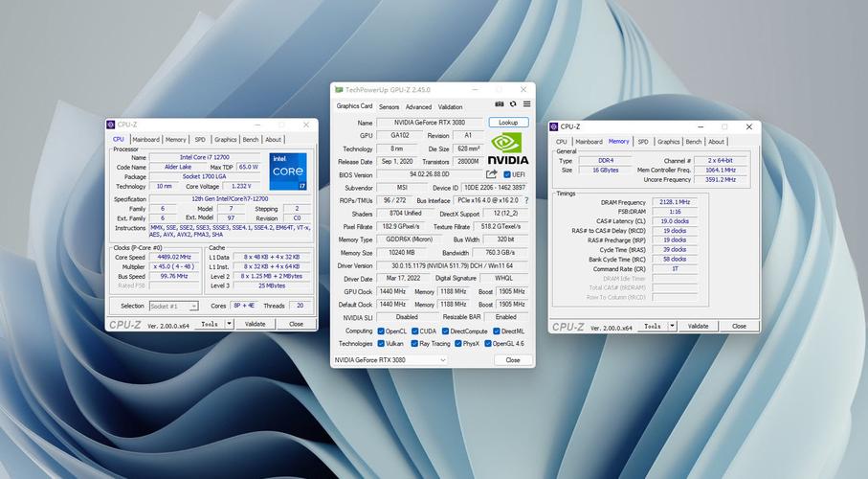868x479 pixels.
Task: Click the Resizable BAR value Enabled
Action: pyautogui.click(x=505, y=317)
